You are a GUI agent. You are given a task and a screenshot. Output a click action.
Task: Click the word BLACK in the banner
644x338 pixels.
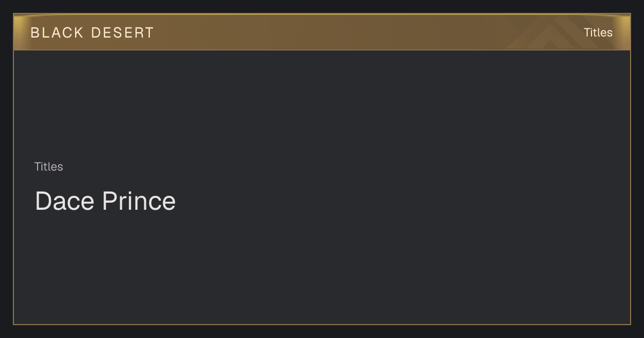[x=57, y=33]
